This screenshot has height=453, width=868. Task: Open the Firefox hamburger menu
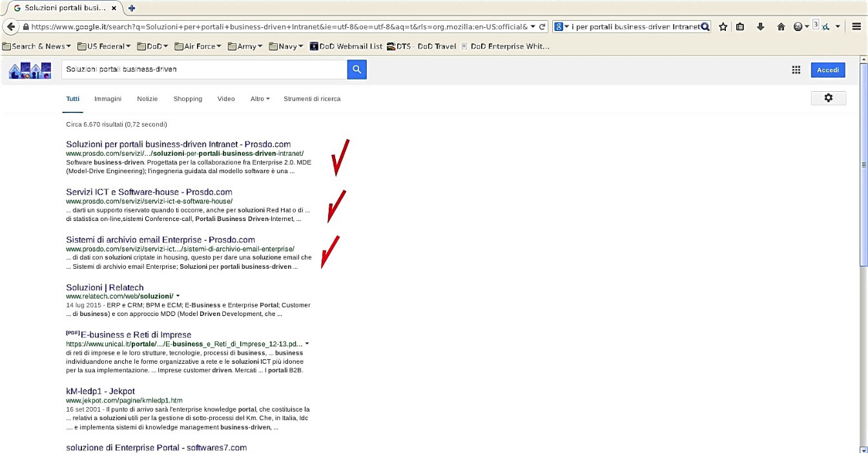coord(856,26)
